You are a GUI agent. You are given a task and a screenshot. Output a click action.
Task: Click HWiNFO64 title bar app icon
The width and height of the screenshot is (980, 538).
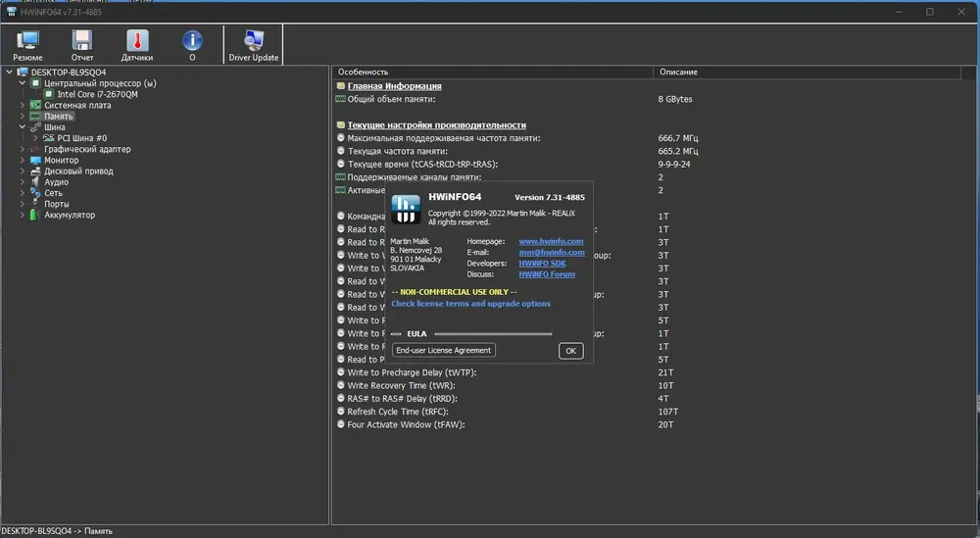[x=11, y=12]
